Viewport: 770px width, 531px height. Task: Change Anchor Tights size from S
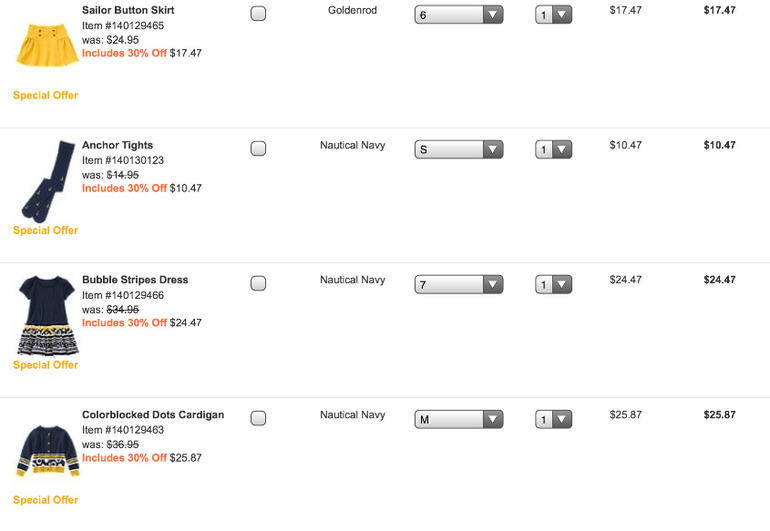click(x=458, y=150)
